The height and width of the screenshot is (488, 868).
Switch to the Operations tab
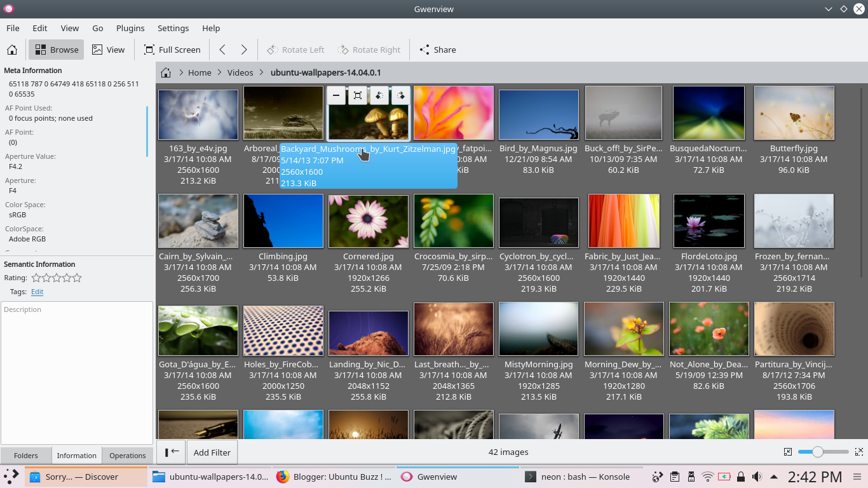coord(127,456)
